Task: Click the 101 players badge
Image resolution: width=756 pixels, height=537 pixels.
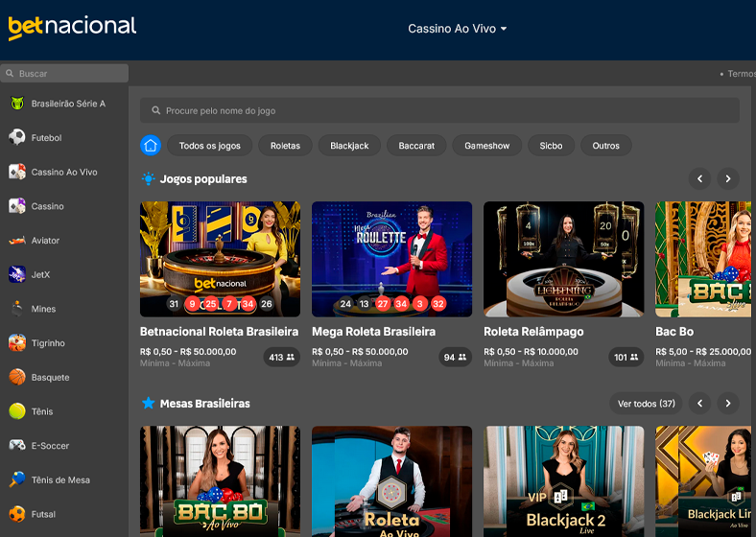Action: 626,357
